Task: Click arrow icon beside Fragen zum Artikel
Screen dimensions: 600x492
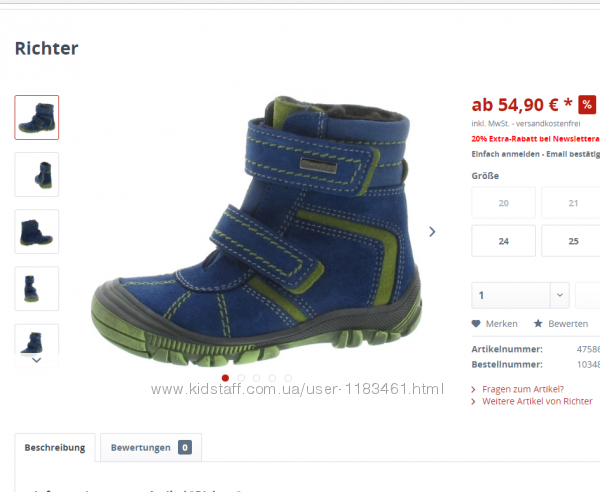Action: tap(473, 389)
